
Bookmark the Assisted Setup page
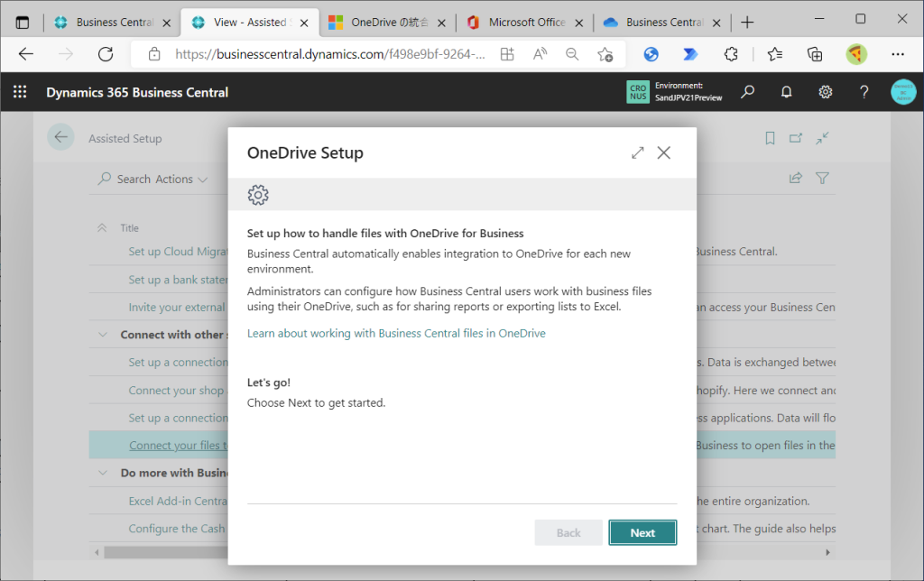(x=770, y=138)
